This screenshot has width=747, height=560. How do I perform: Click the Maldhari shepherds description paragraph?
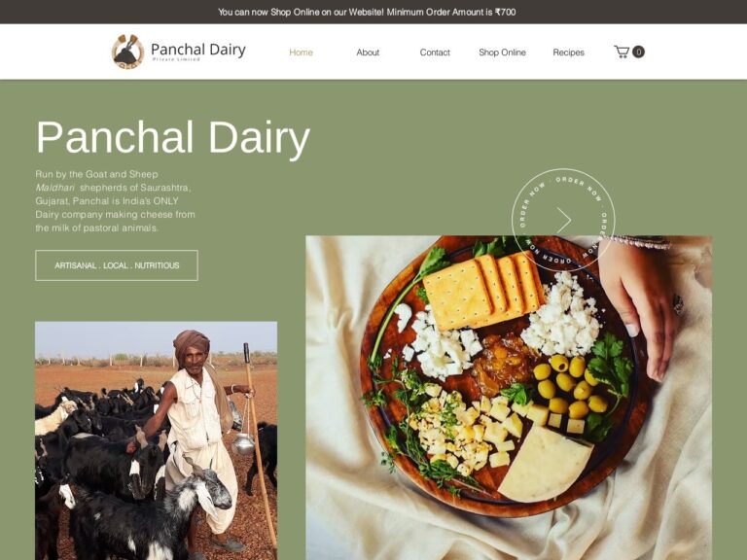click(116, 201)
